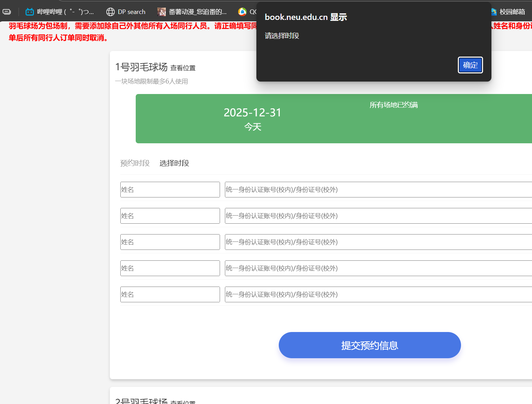Click the bilibili TV icon
Image resolution: width=532 pixels, height=404 pixels.
(29, 12)
